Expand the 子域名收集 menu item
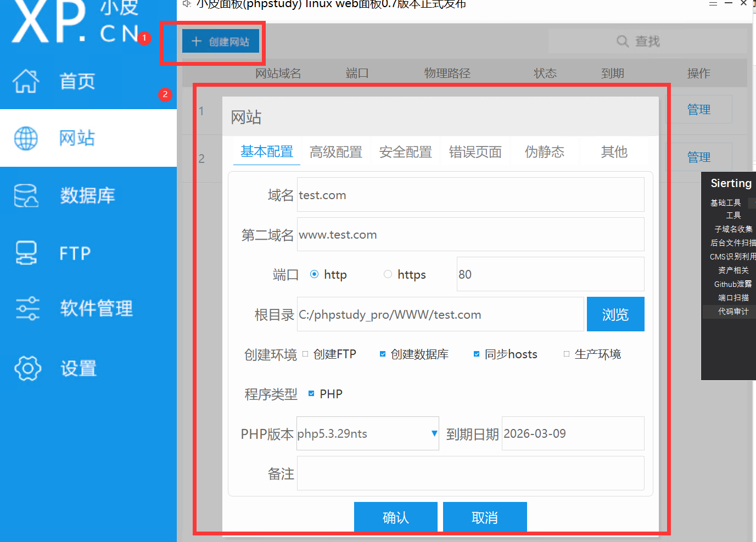Screen dimensions: 756x542 pos(733,229)
